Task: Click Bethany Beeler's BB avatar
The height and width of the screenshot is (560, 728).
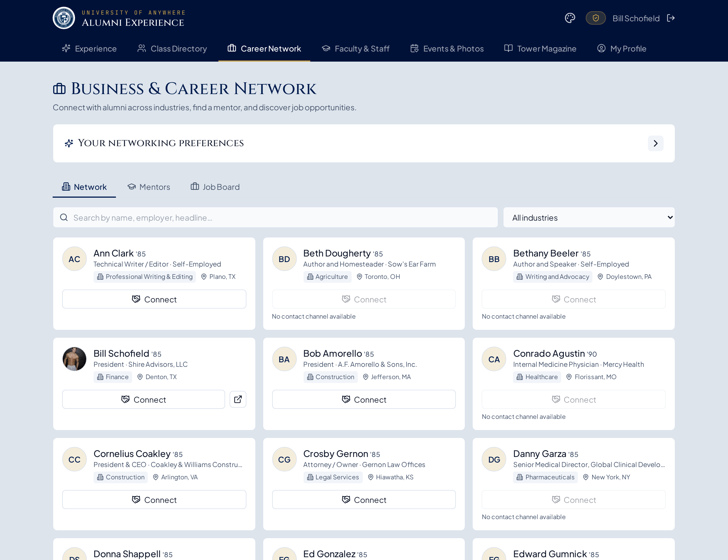Action: [494, 259]
